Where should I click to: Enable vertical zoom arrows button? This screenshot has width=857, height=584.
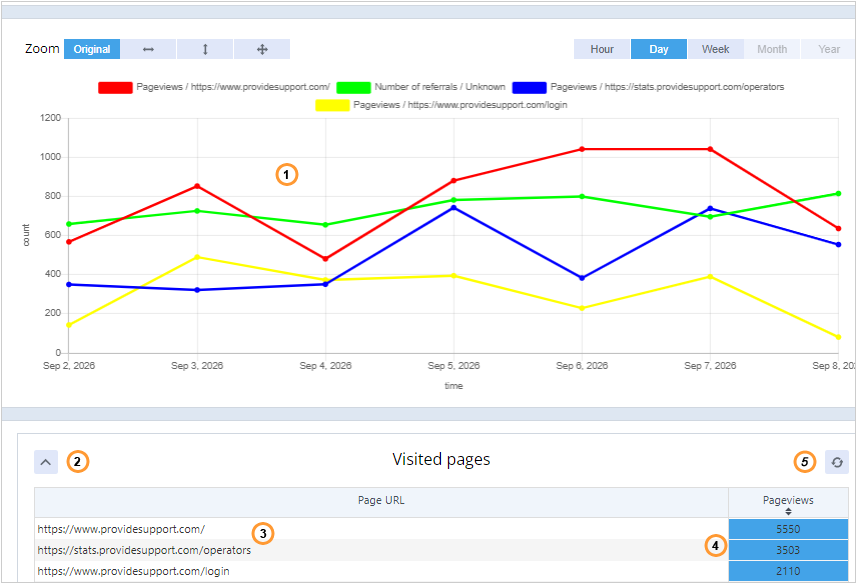pyautogui.click(x=205, y=49)
